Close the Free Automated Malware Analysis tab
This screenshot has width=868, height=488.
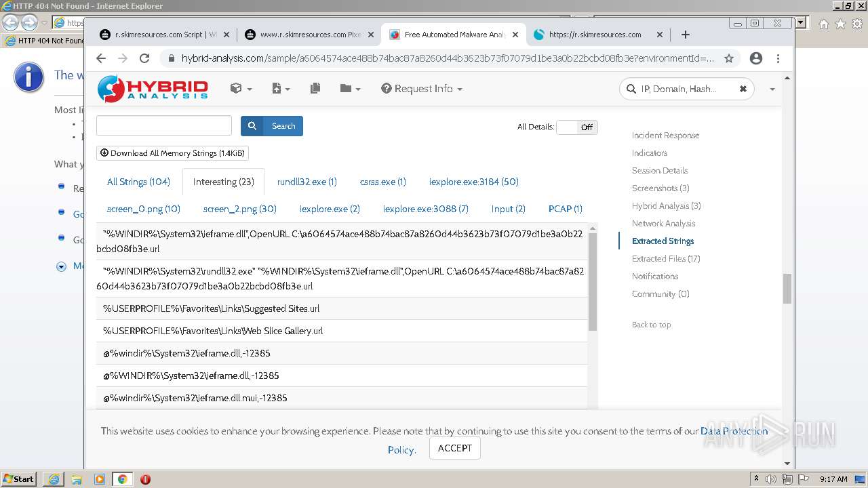[515, 35]
